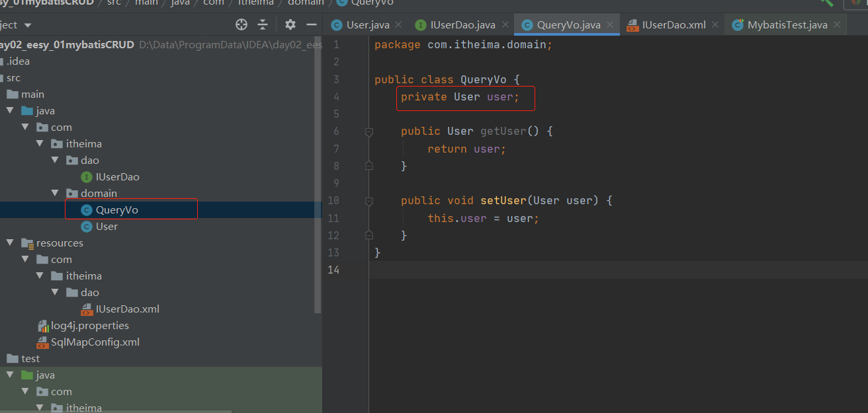This screenshot has width=868, height=413.
Task: Fold the setUser method using gutter icon
Action: 369,201
